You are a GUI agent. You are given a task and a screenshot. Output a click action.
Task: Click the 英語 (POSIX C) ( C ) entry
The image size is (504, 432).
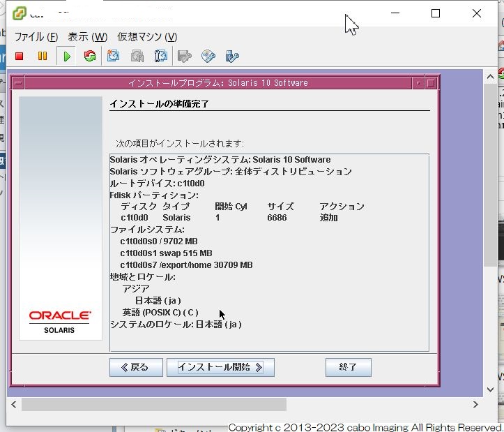tap(160, 313)
